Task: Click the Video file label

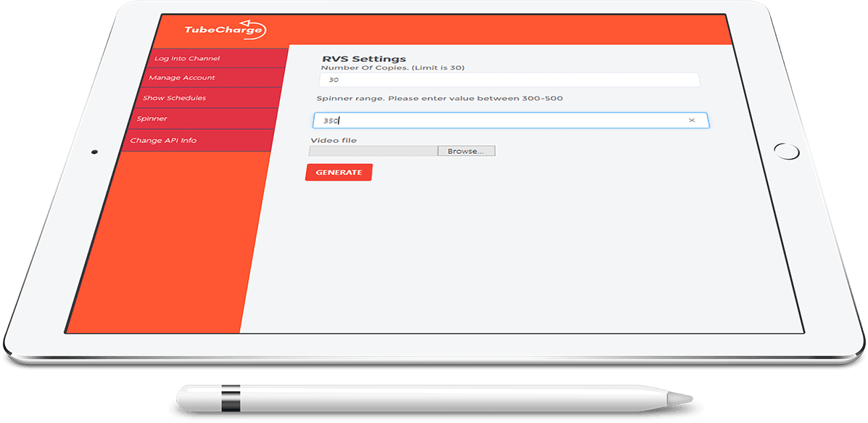Action: click(334, 141)
